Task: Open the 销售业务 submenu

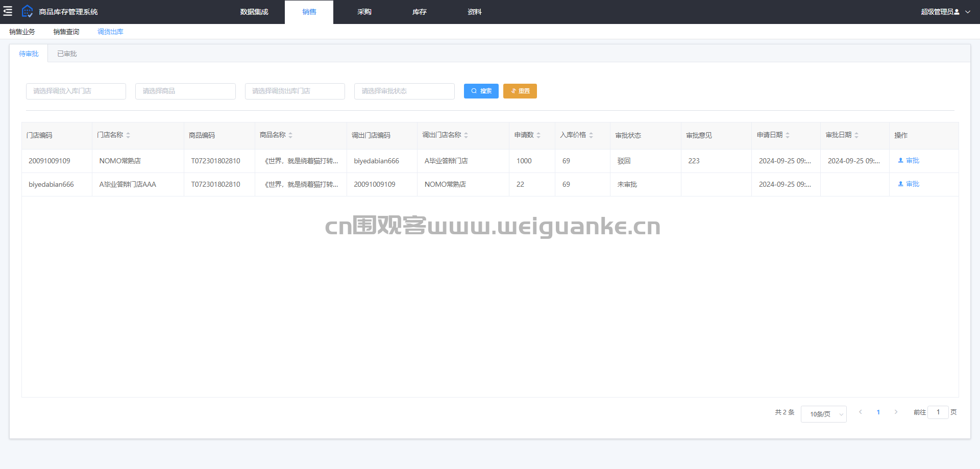Action: click(x=22, y=32)
